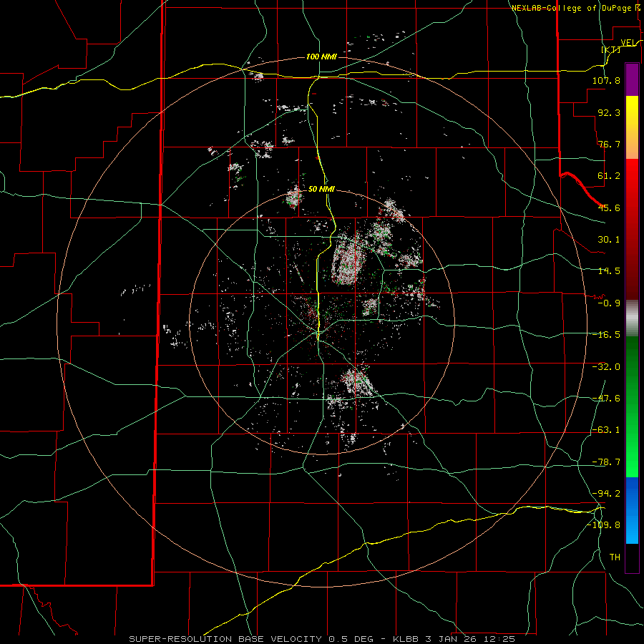Click the purple segment of the velocity color bar
The height and width of the screenshot is (644, 644).
[632, 79]
